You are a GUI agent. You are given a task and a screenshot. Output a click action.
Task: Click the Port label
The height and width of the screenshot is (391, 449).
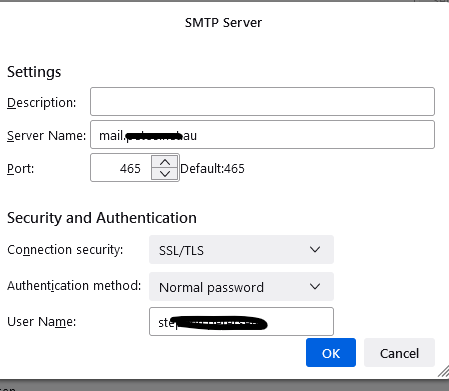click(20, 169)
